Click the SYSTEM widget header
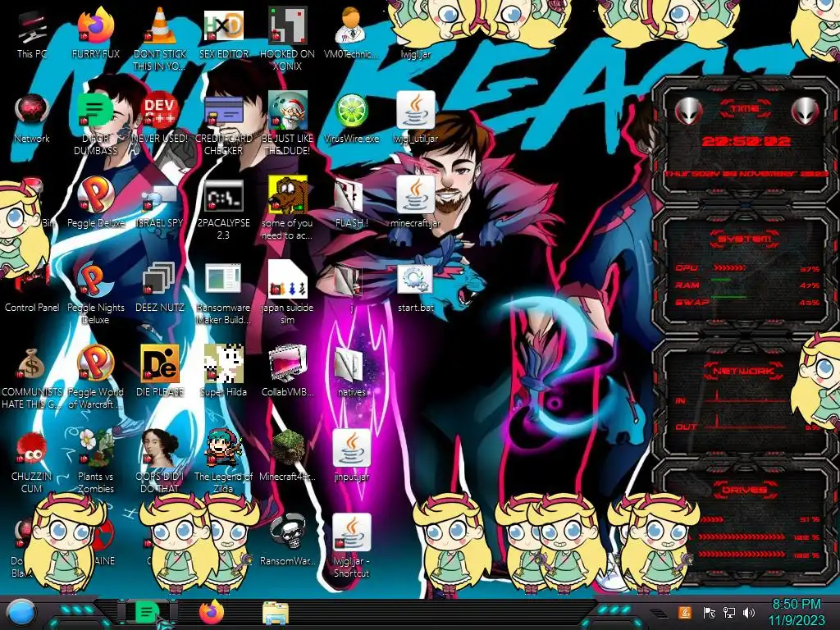Image resolution: width=840 pixels, height=630 pixels. coord(744,239)
